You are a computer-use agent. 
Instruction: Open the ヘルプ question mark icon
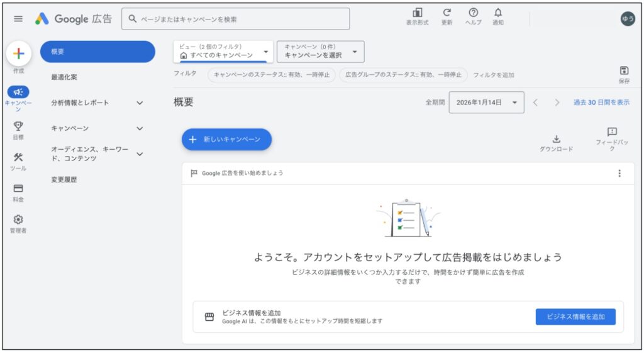(x=473, y=13)
